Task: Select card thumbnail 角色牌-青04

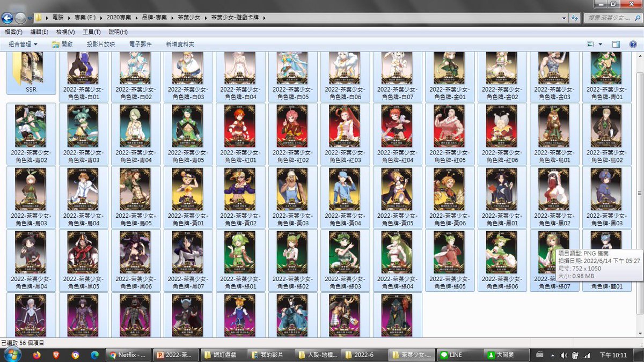Action: pyautogui.click(x=135, y=125)
